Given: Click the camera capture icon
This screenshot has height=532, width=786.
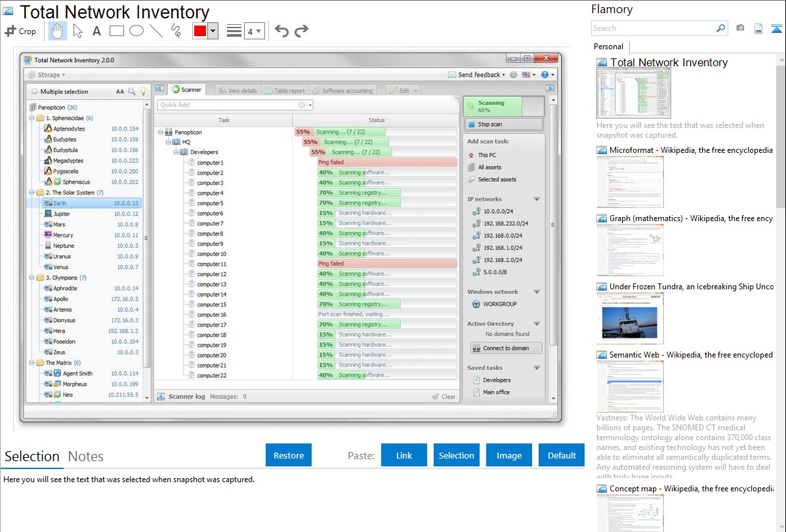Looking at the screenshot, I should (x=740, y=28).
